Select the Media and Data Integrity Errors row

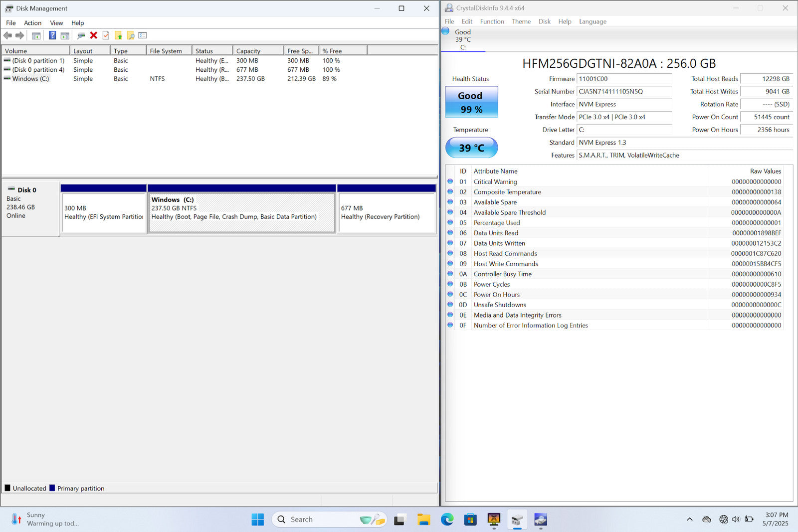[614, 315]
